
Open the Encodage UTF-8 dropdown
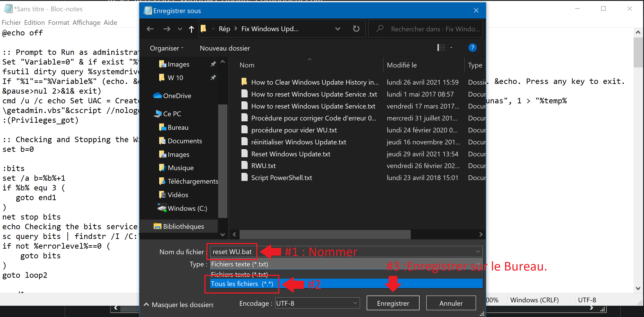point(317,303)
